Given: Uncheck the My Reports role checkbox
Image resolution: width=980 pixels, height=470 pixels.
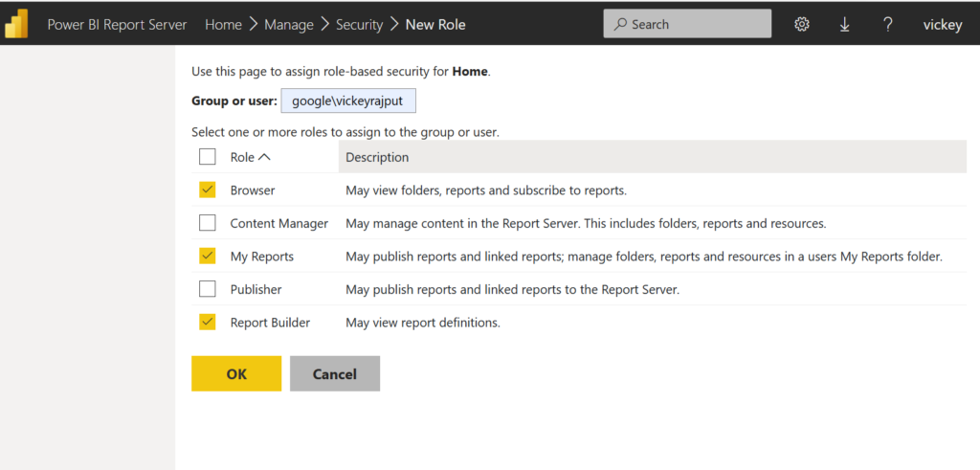Looking at the screenshot, I should click(208, 256).
